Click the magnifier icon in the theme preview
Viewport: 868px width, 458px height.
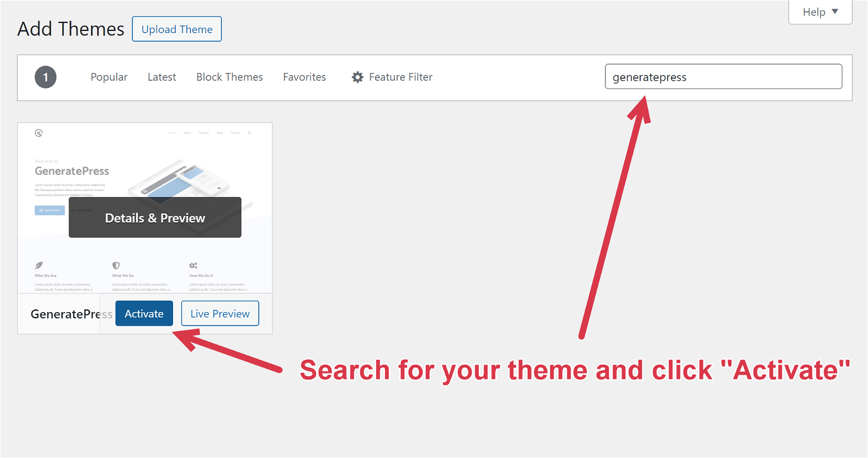[250, 132]
